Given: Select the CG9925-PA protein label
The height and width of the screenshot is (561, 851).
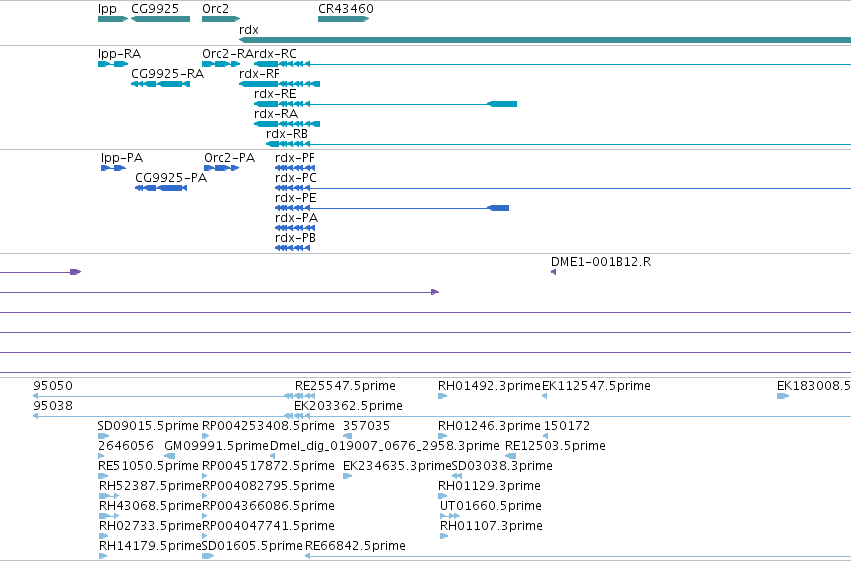Looking at the screenshot, I should pyautogui.click(x=171, y=178).
